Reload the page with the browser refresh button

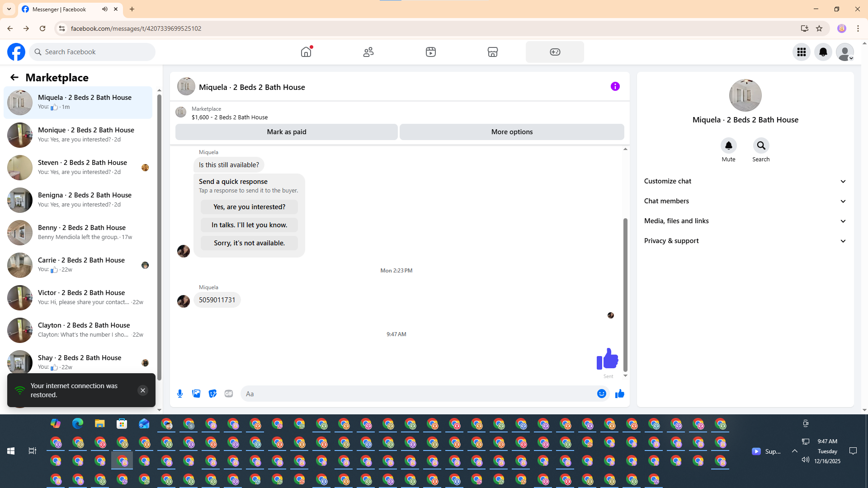42,28
